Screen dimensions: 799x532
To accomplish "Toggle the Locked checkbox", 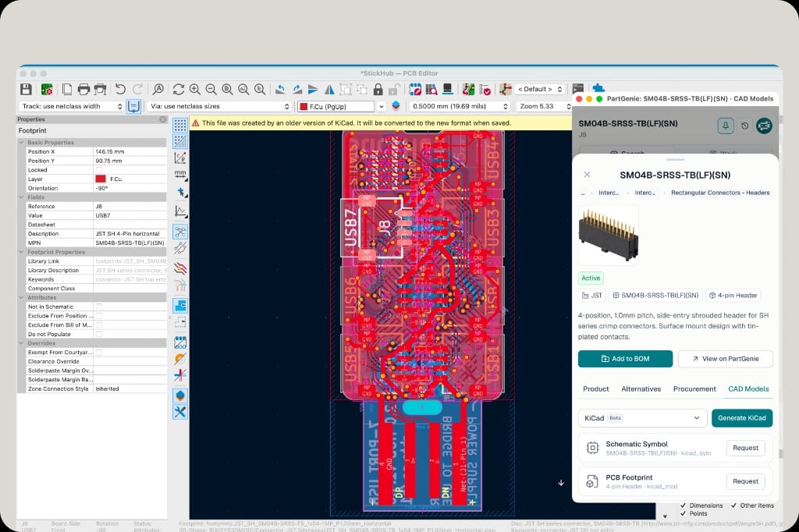I will click(x=99, y=170).
